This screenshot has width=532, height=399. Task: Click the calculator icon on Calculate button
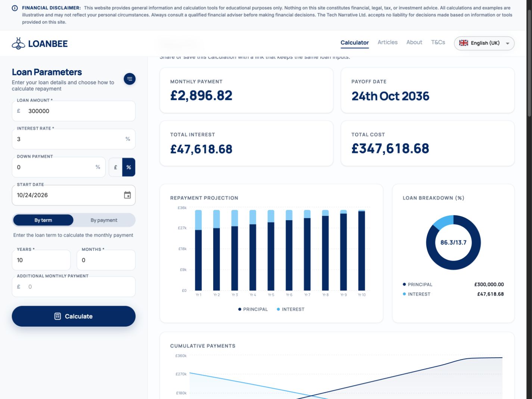[57, 316]
